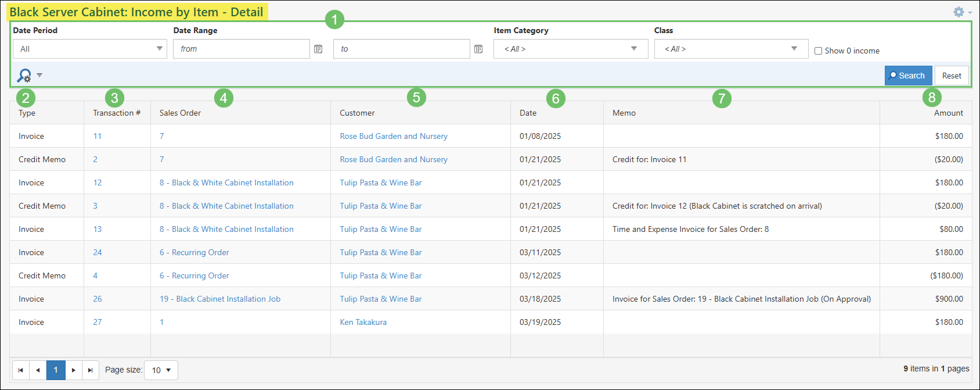Go to last page of results
Viewport: 980px width, 390px height.
click(90, 370)
